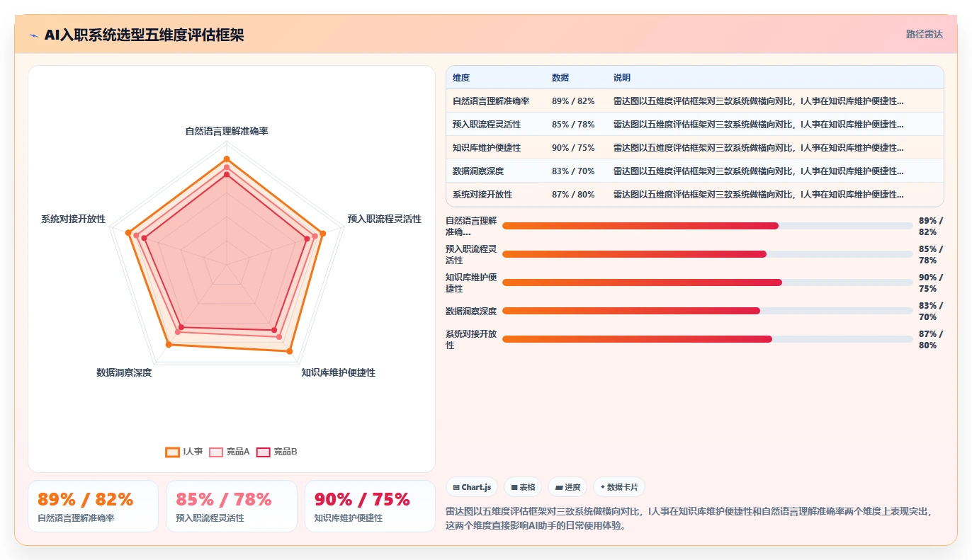Open the orange 89% / 82% data card
The height and width of the screenshot is (560, 972).
(x=93, y=506)
